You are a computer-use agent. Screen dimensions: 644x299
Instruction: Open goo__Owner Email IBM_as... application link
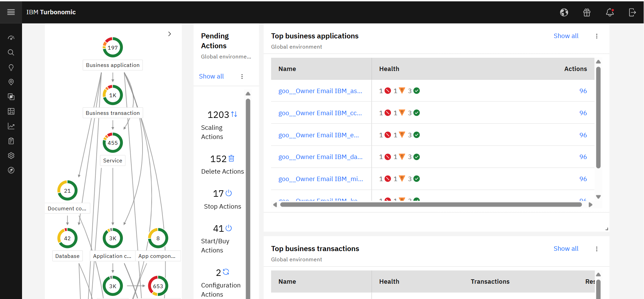pyautogui.click(x=320, y=91)
